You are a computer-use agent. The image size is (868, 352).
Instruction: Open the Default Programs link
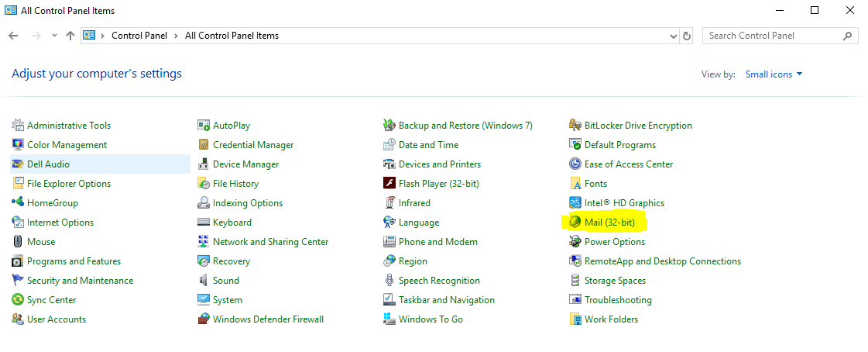(x=620, y=145)
